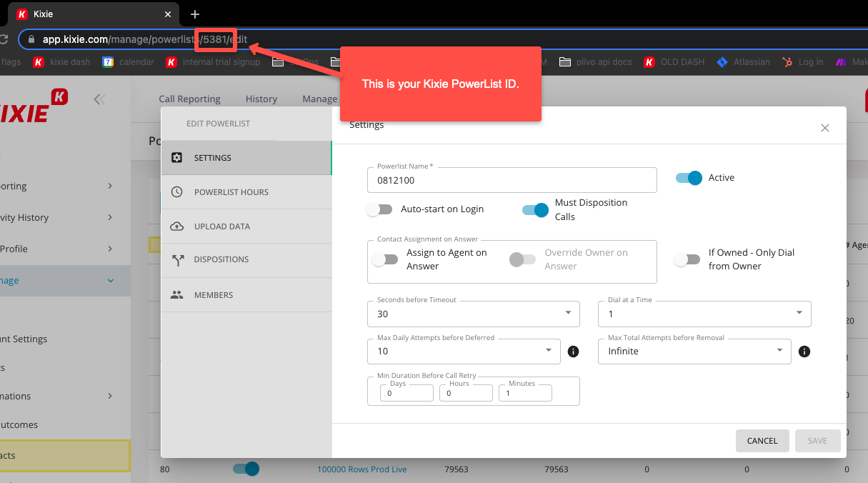Open the plivo api docs bookmark folder

tap(596, 62)
